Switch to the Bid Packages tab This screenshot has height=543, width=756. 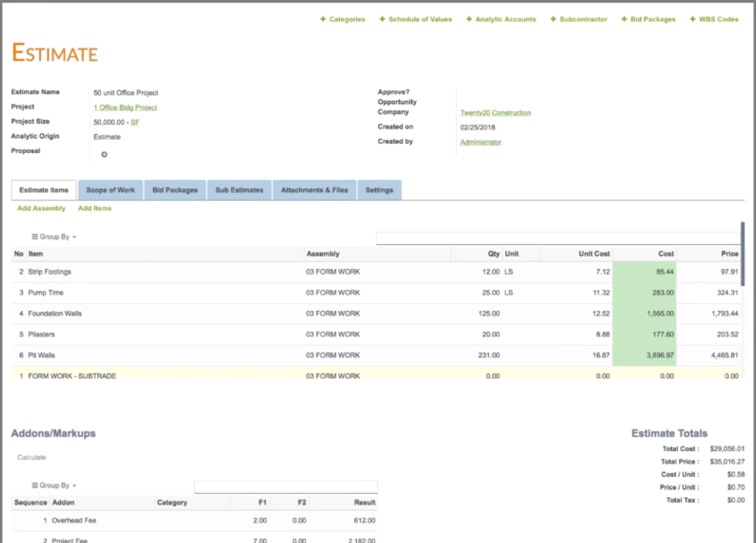(175, 190)
